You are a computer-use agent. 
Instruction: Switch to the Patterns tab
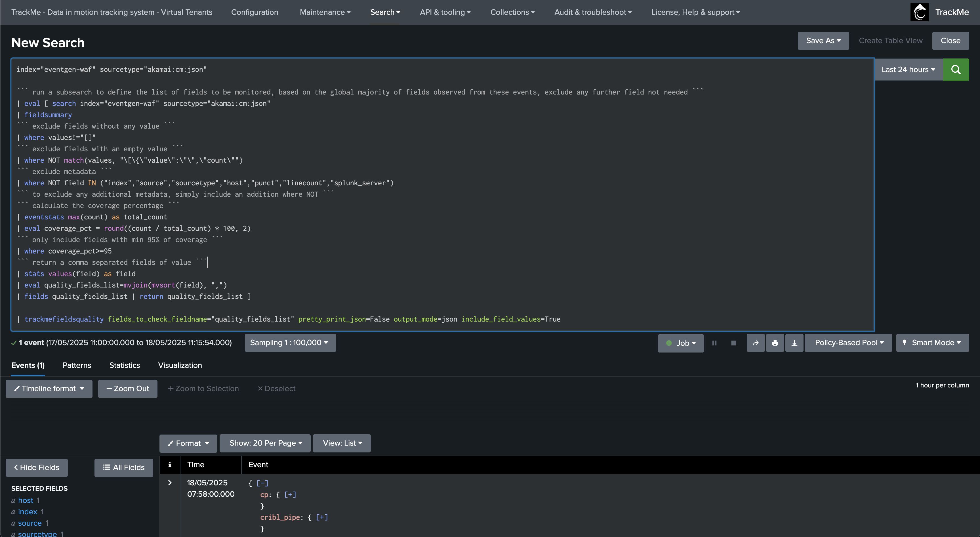click(x=77, y=365)
